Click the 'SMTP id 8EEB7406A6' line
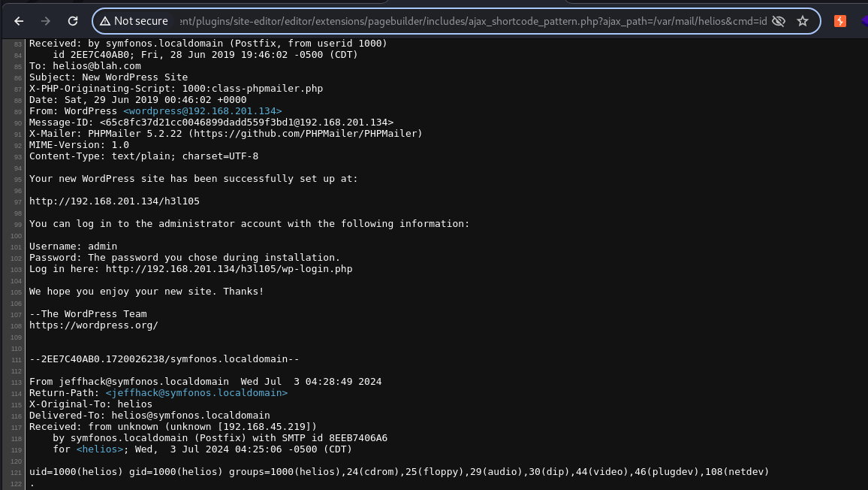 click(220, 438)
